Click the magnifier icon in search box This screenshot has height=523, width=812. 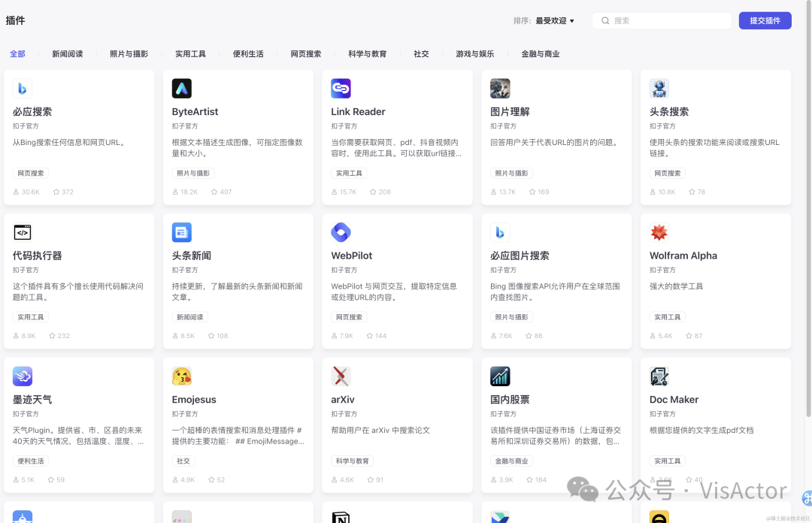(x=604, y=21)
